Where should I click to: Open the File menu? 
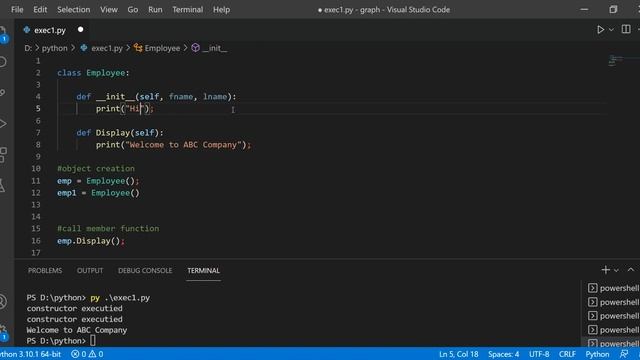click(17, 9)
